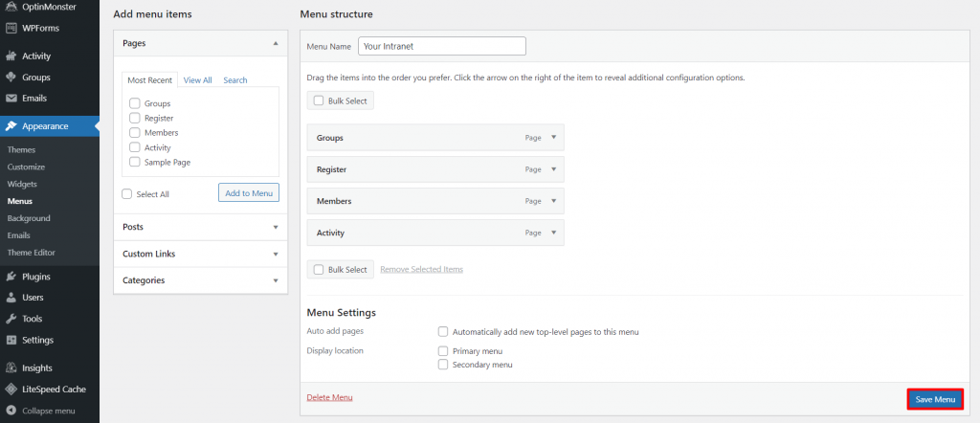Open the Groups menu item options arrow
The image size is (980, 423).
click(x=553, y=137)
